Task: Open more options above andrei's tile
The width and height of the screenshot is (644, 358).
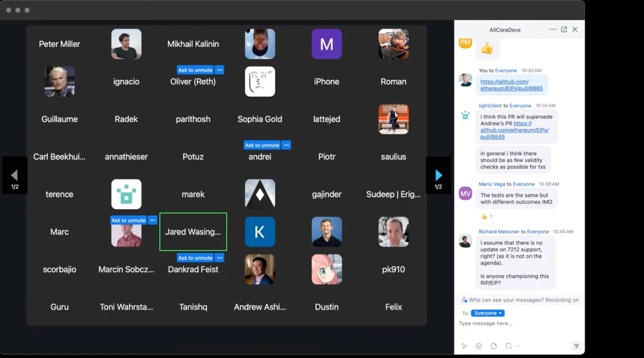Action: [x=287, y=145]
